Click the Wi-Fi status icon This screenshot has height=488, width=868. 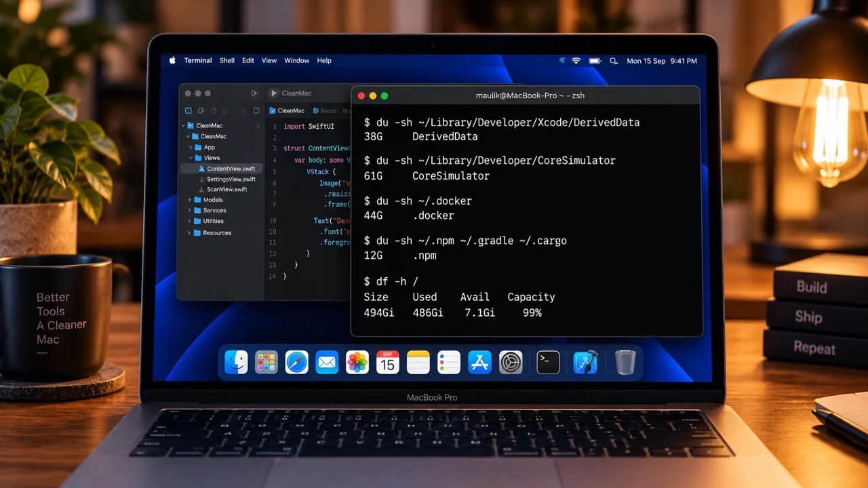(576, 61)
